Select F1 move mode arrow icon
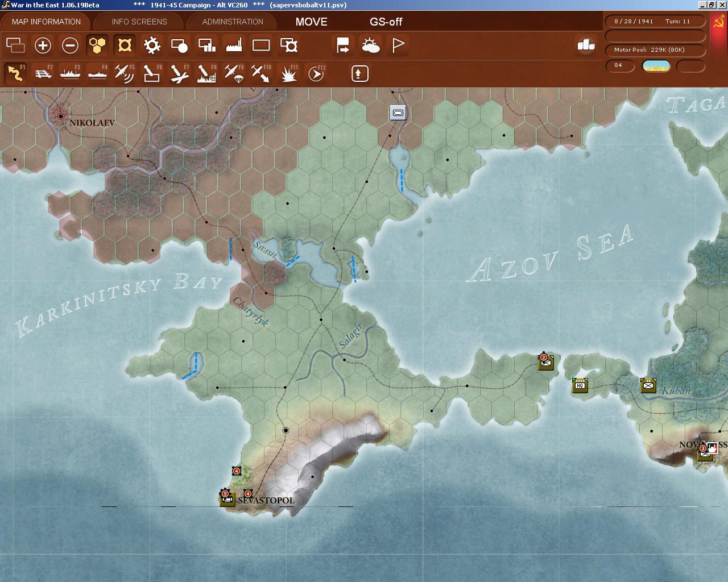The width and height of the screenshot is (728, 582). 15,73
